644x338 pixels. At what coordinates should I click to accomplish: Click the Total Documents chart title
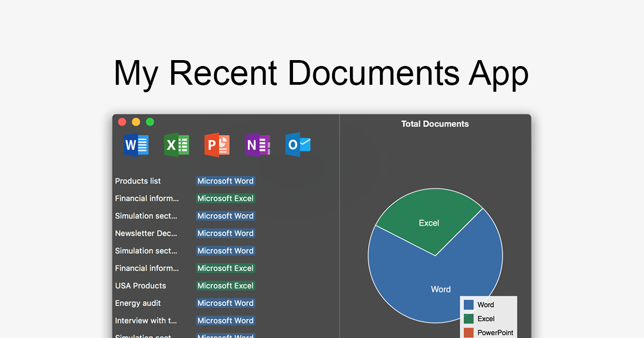[x=435, y=124]
